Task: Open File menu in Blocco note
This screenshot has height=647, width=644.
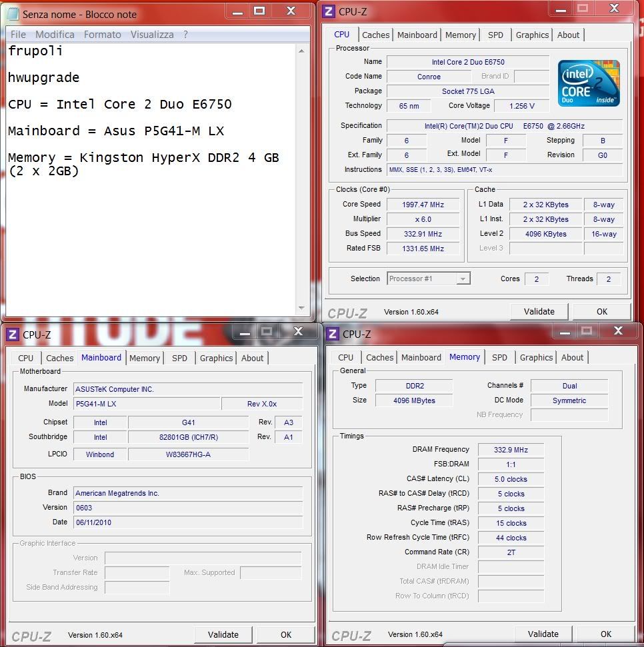Action: tap(18, 35)
